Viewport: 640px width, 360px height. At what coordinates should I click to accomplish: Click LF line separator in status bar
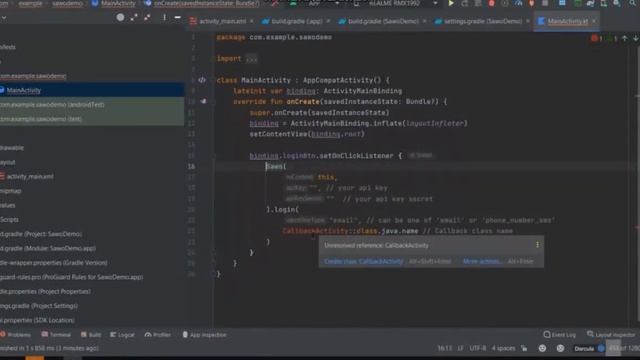(460, 348)
